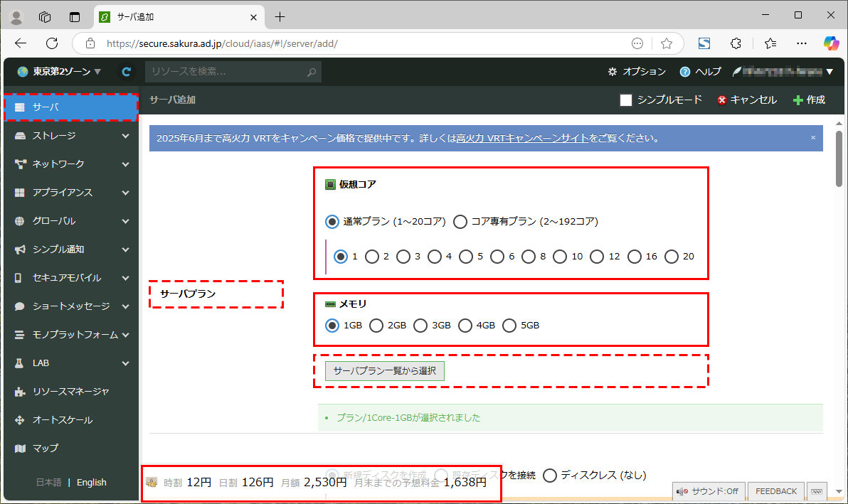848x504 pixels.
Task: Expand the アプライアンス sidebar section
Action: [71, 193]
